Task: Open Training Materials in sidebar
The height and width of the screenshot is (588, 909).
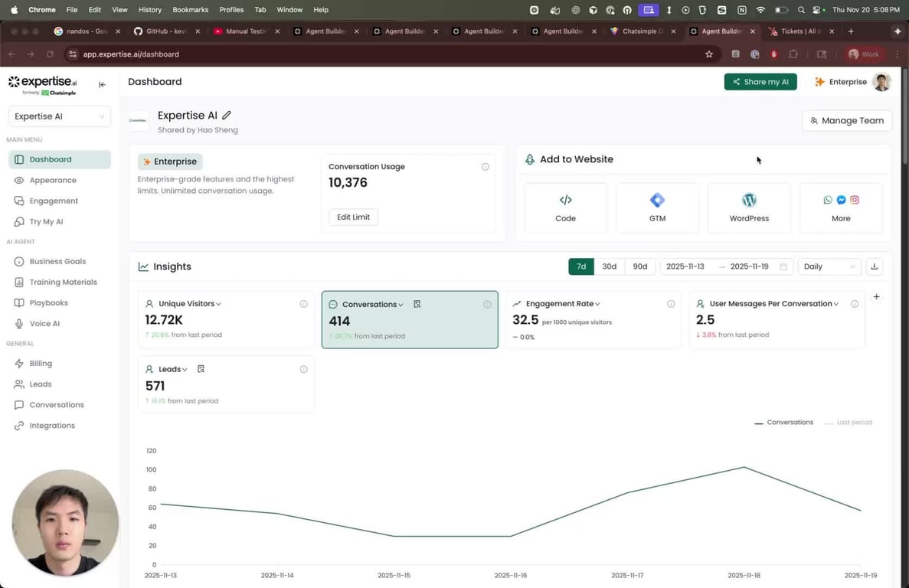Action: pos(59,282)
